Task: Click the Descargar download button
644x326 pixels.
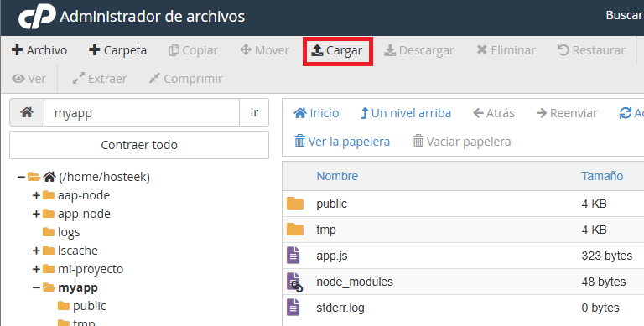Action: point(419,50)
